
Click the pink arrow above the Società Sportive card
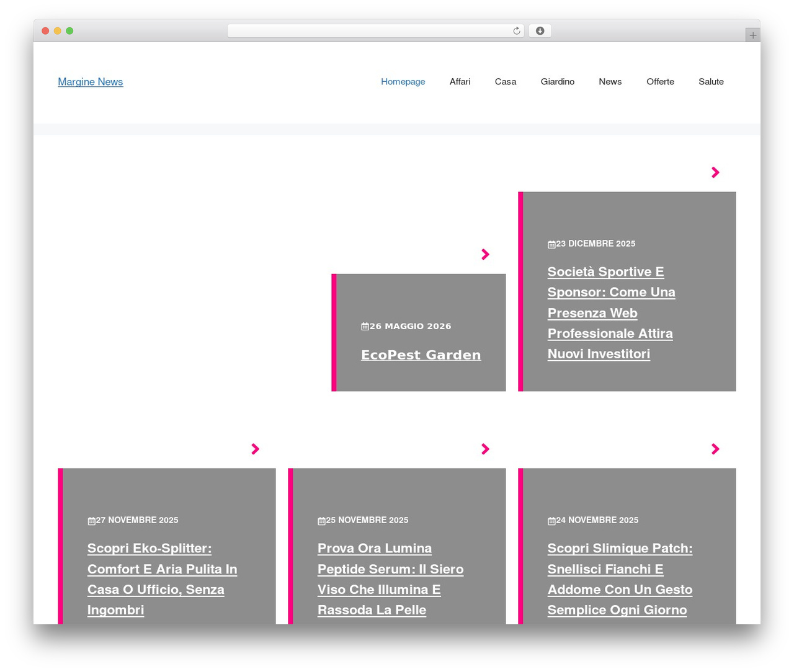pos(715,172)
